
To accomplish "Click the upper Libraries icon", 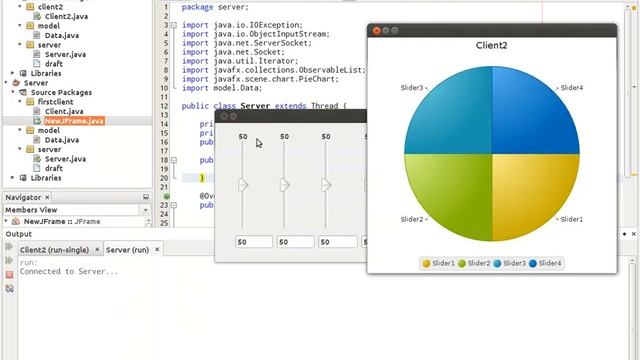I will (23, 73).
